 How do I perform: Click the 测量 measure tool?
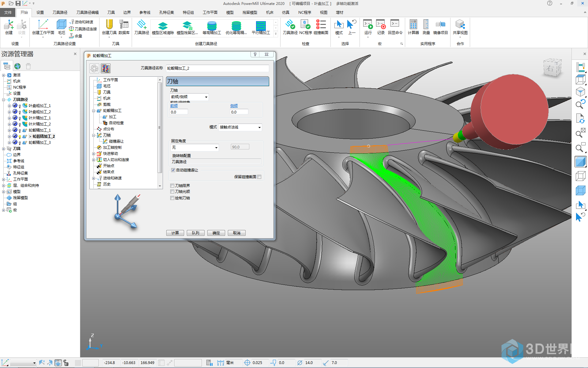pos(426,27)
